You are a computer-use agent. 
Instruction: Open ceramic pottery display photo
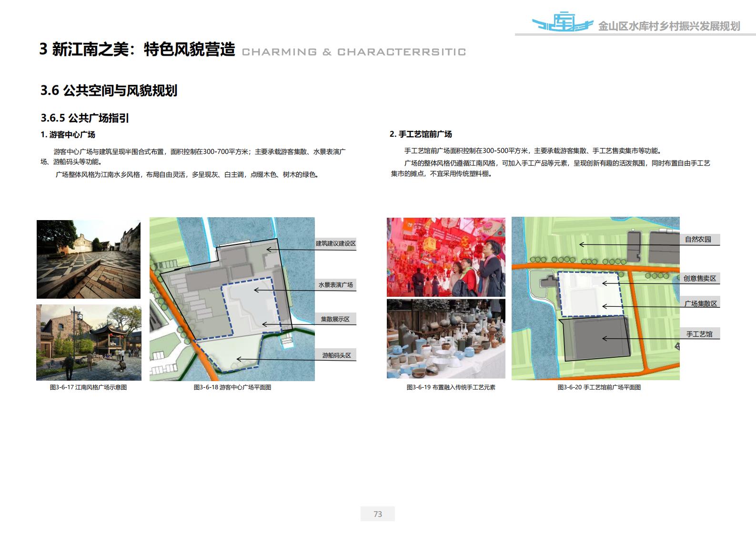coord(446,339)
